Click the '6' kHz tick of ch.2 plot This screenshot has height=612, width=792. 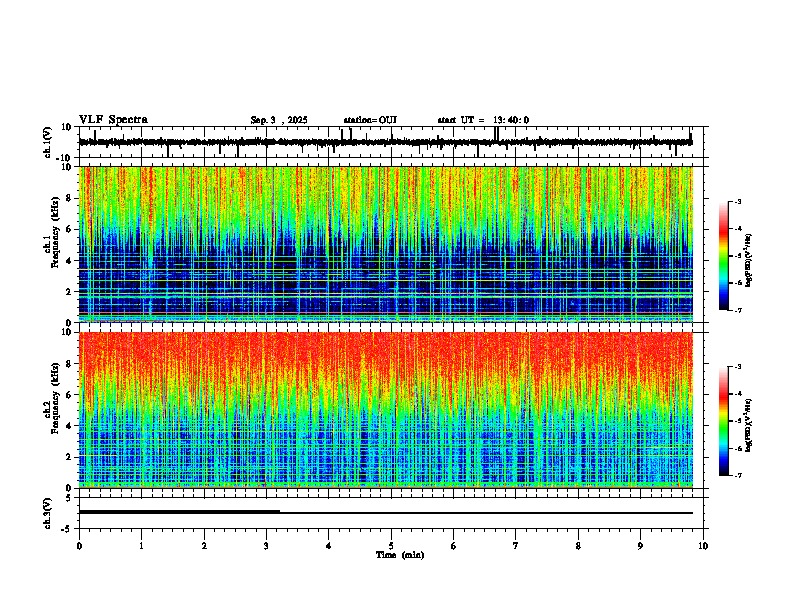pyautogui.click(x=69, y=395)
